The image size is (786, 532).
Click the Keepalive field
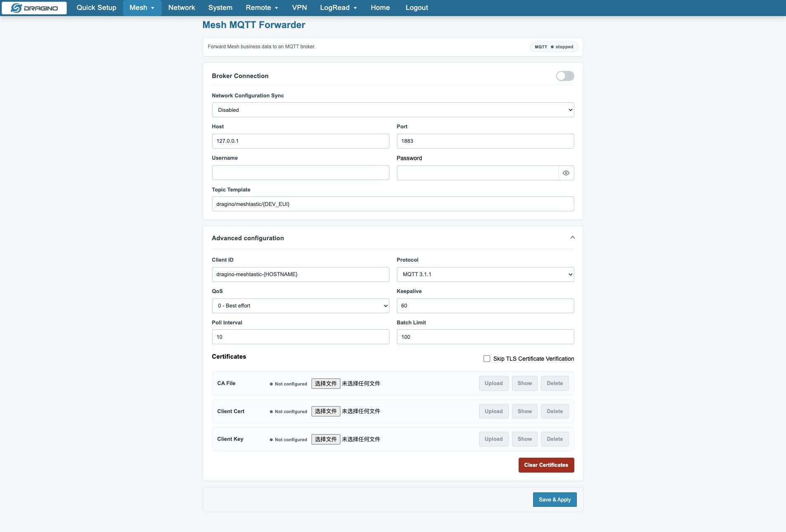pos(485,306)
